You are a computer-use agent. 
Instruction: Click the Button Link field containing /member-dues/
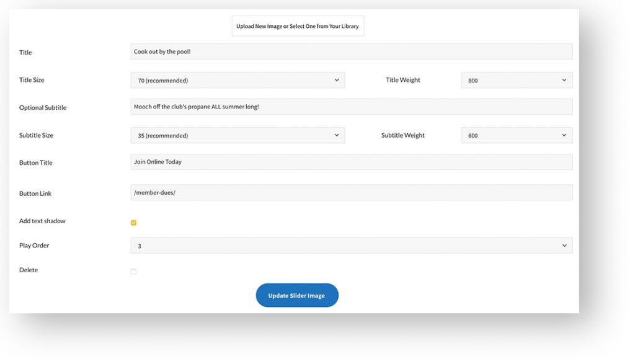tap(351, 193)
